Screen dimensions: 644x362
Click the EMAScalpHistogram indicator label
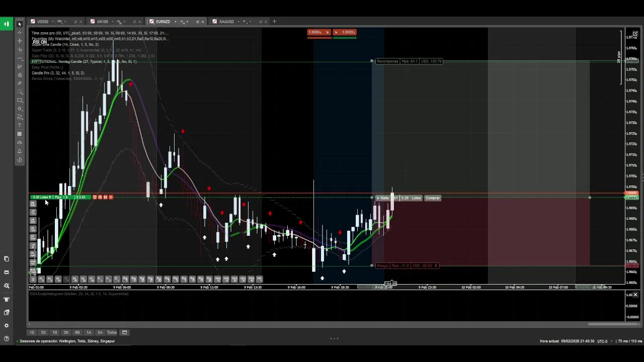coord(79,294)
